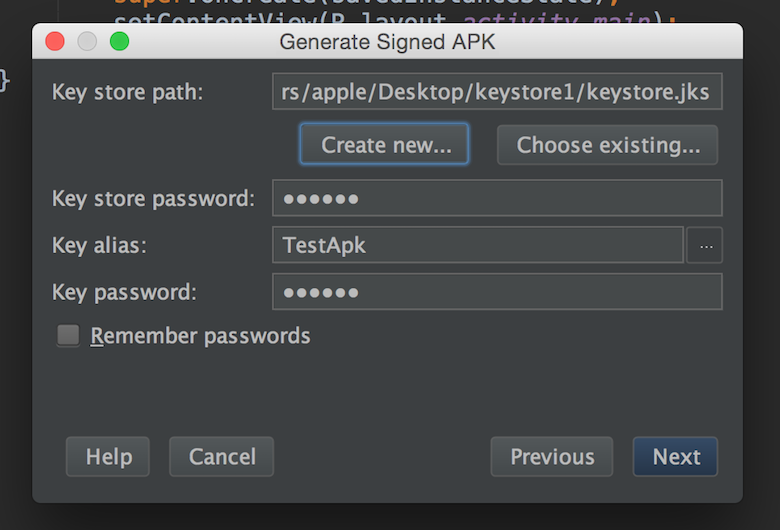Select the Key alias TestApk field

pos(477,245)
